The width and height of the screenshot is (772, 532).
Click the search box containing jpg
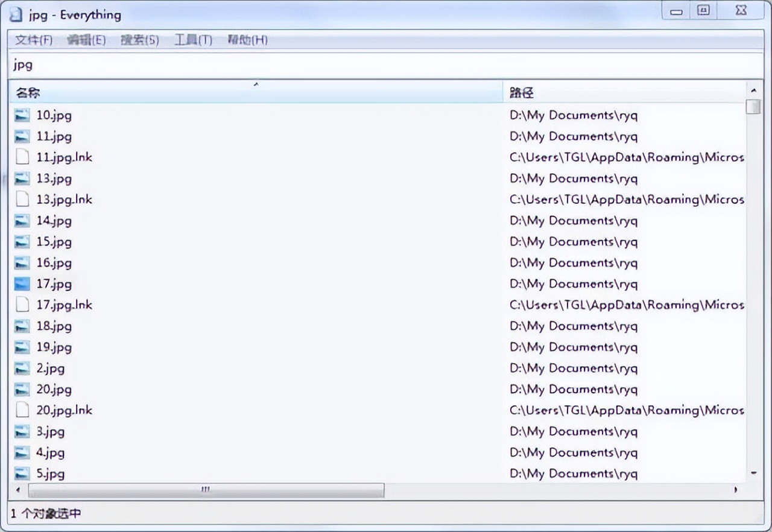386,65
